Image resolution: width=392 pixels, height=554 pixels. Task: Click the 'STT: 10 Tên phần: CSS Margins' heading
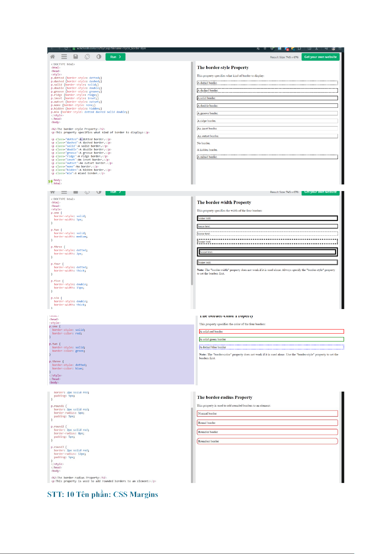click(x=103, y=494)
